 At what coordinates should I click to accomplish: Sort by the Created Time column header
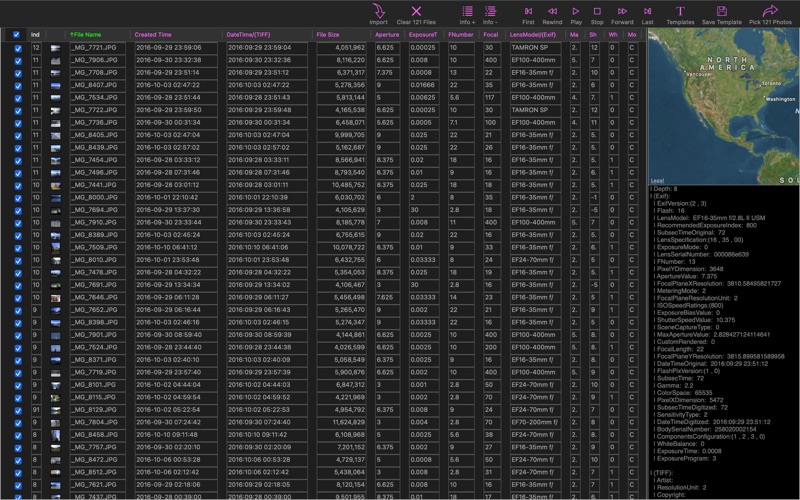(153, 35)
